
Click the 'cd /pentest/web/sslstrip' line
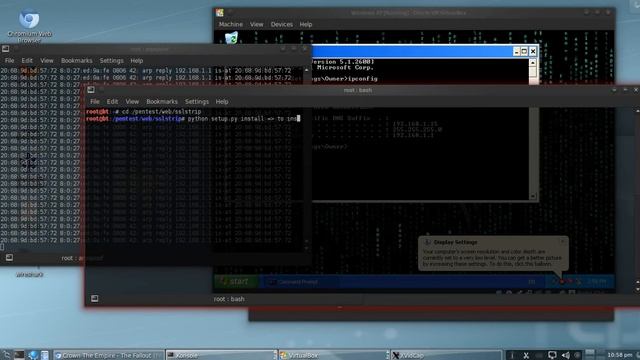[144, 111]
